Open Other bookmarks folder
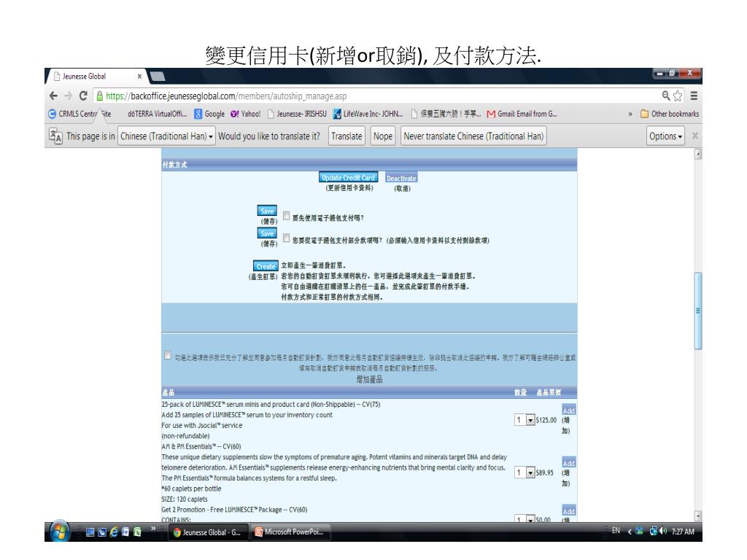747x560 pixels. pyautogui.click(x=670, y=114)
